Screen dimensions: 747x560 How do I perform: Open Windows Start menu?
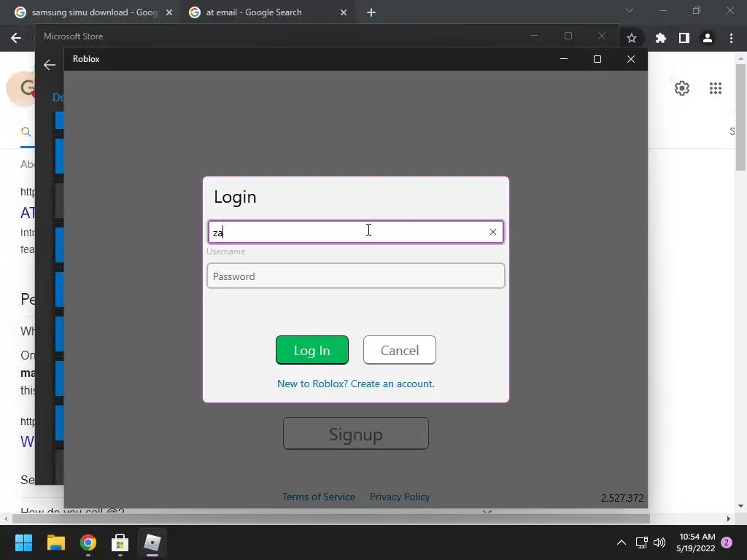pos(23,542)
